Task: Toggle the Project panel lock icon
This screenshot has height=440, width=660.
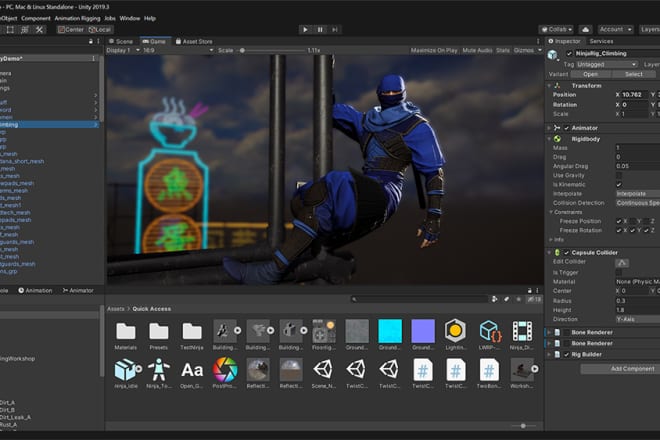Action: tap(530, 291)
